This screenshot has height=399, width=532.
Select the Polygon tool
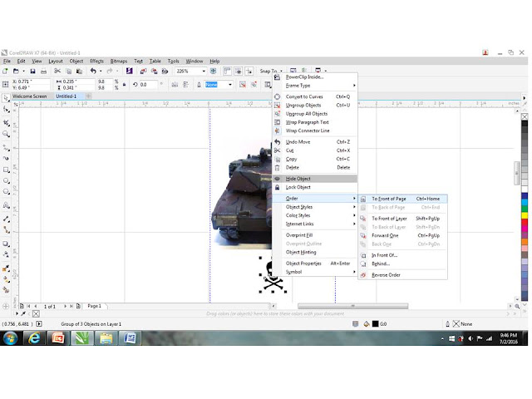tap(6, 192)
